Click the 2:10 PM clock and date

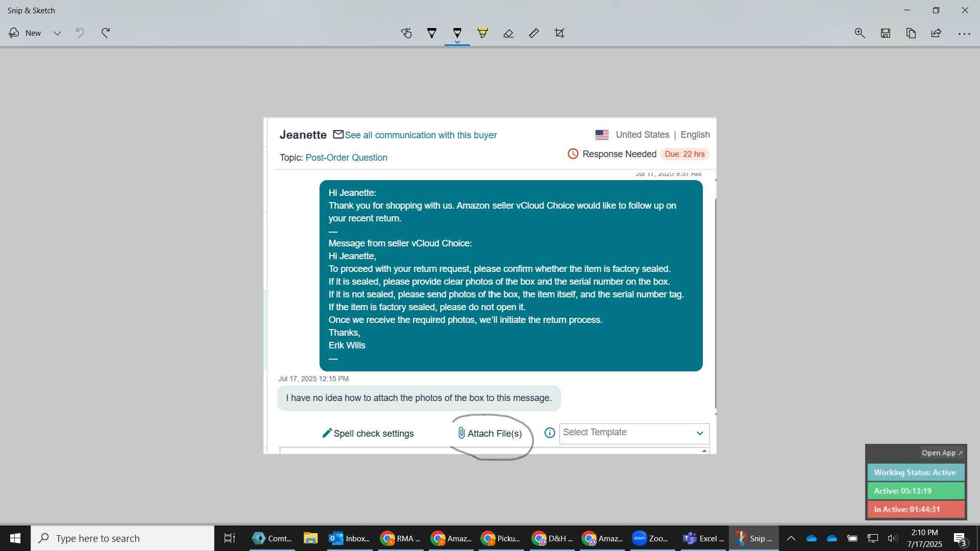(924, 538)
